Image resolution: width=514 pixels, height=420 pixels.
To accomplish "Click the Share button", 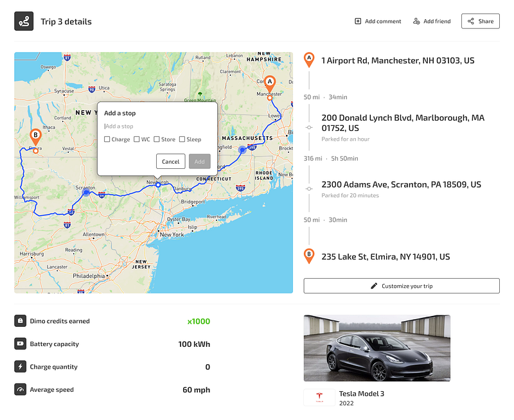I will click(x=480, y=21).
